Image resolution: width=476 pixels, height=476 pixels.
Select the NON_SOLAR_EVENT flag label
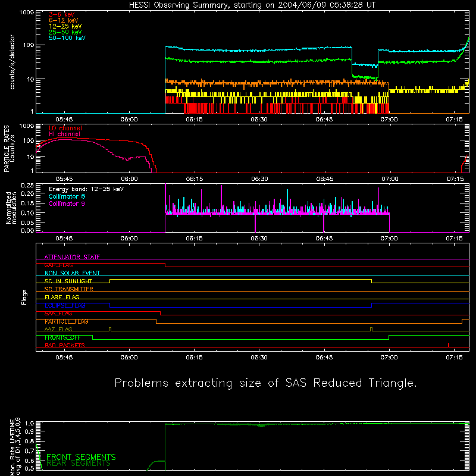[x=72, y=273]
